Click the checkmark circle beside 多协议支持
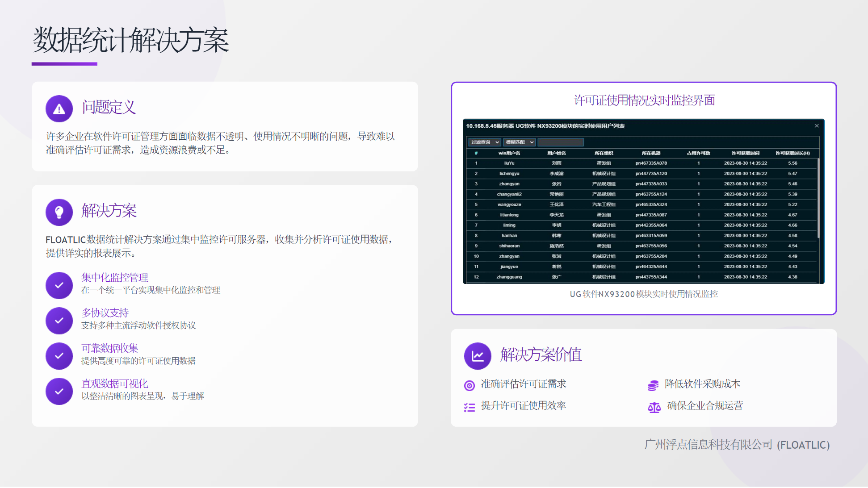This screenshot has height=488, width=868. pos(59,321)
